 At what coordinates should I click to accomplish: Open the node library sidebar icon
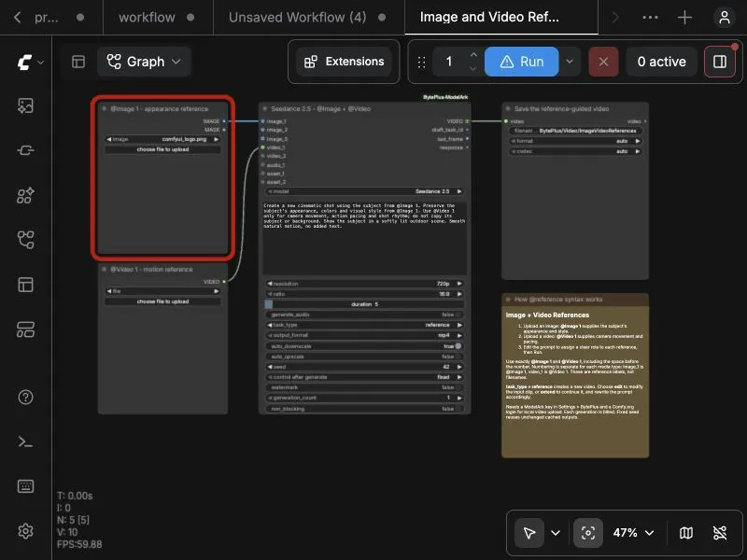26,150
